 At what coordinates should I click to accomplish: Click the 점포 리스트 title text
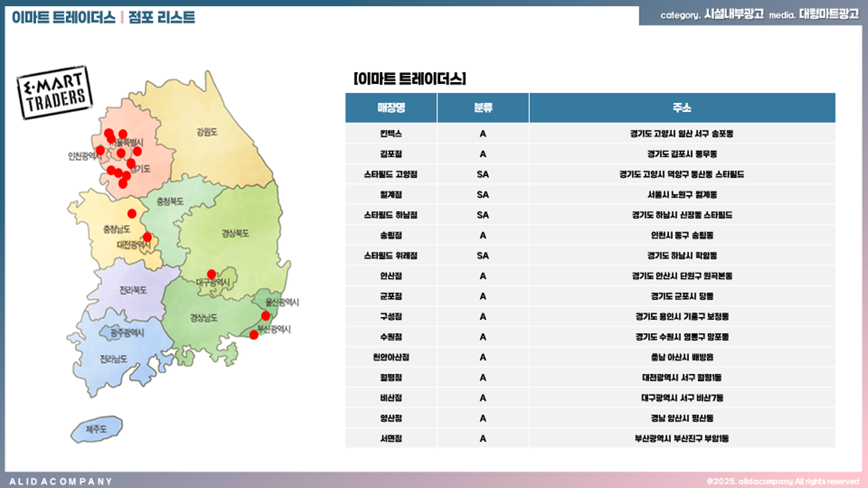tap(162, 17)
